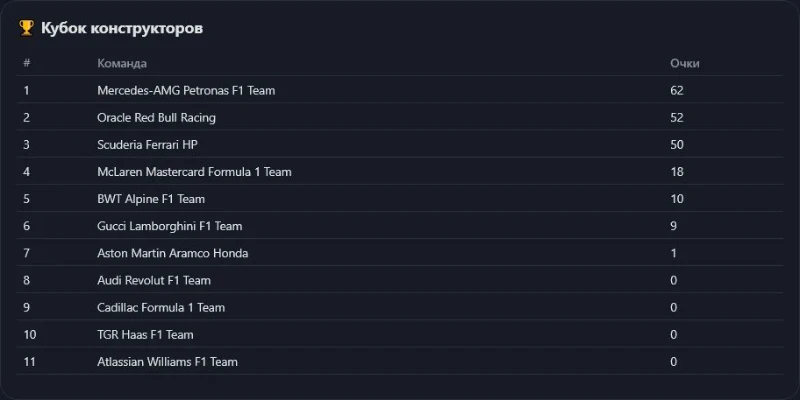
Task: Click Ferrari points value 50
Action: coord(677,145)
